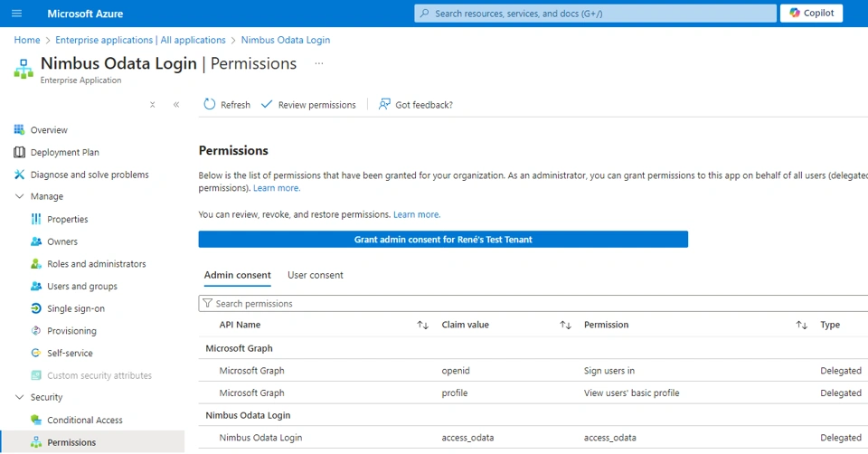Click the Refresh icon
Image resolution: width=868 pixels, height=454 pixels.
click(209, 104)
